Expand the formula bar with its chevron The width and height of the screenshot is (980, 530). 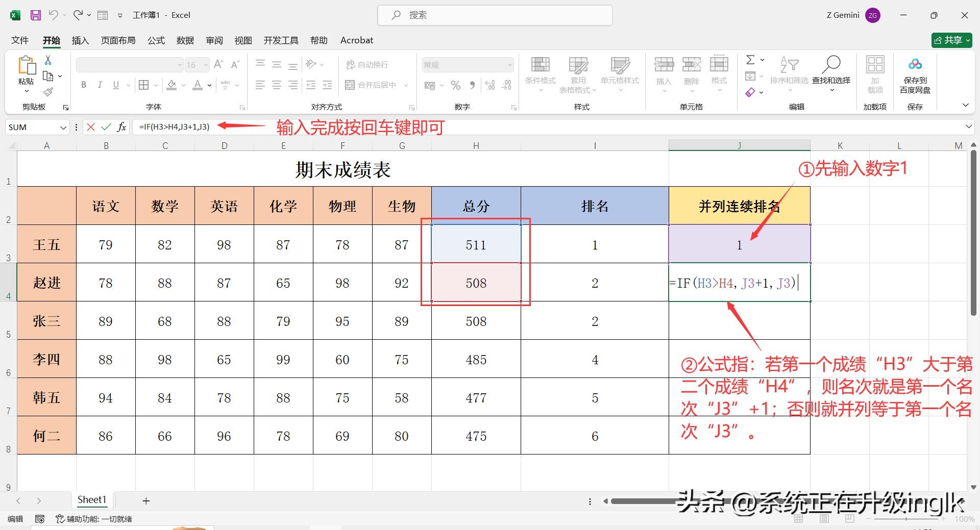968,127
